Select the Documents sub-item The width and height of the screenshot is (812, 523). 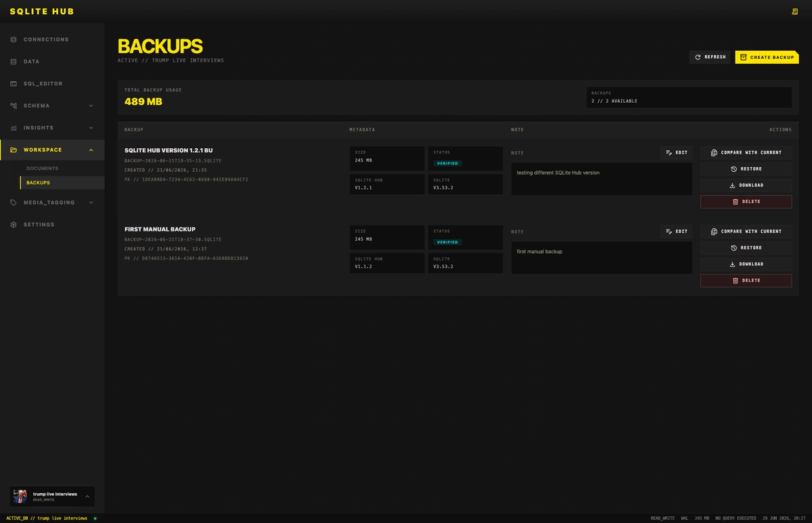[62, 168]
